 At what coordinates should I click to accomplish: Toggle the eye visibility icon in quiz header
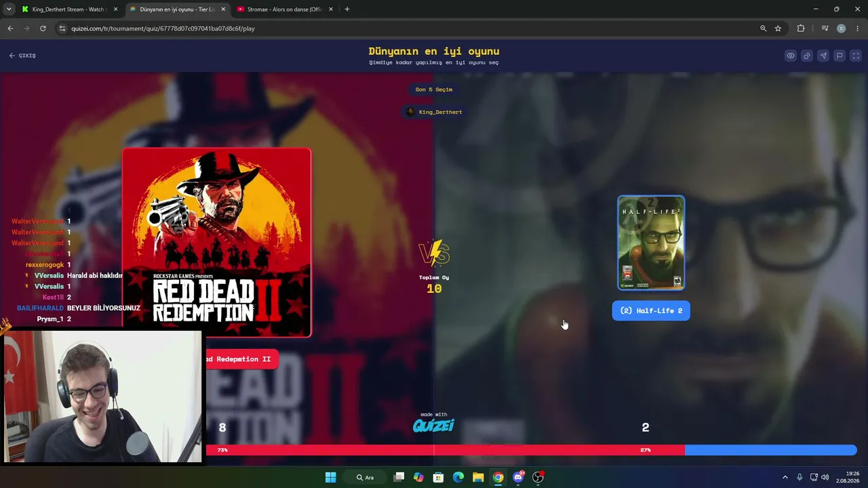click(x=791, y=56)
